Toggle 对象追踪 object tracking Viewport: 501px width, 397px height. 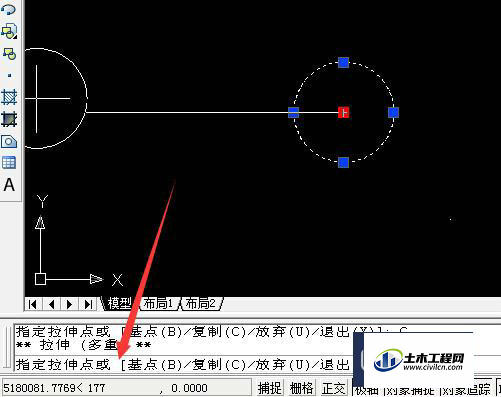click(x=466, y=389)
